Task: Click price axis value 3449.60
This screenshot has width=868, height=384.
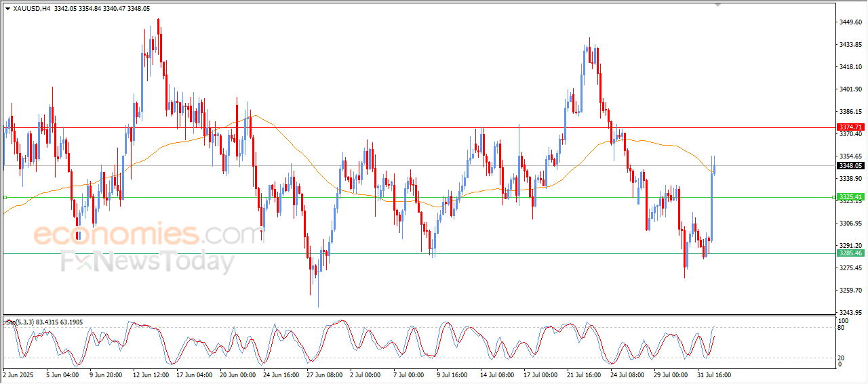Action: click(x=850, y=22)
